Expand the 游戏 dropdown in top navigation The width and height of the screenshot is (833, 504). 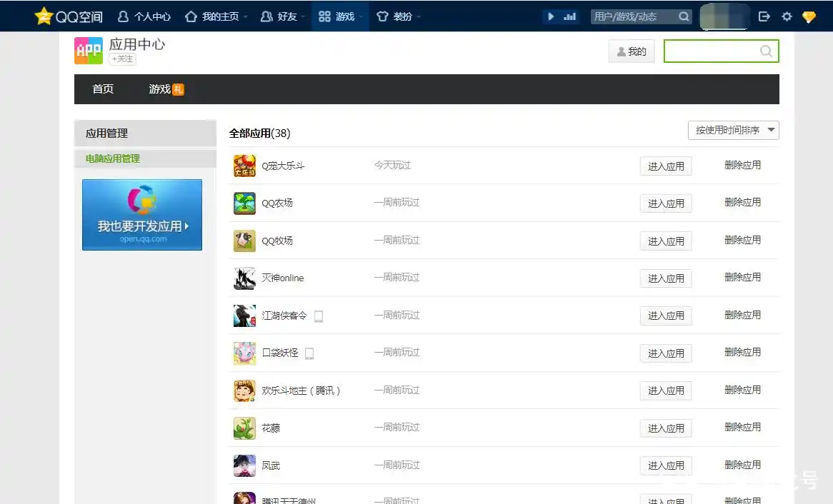340,16
